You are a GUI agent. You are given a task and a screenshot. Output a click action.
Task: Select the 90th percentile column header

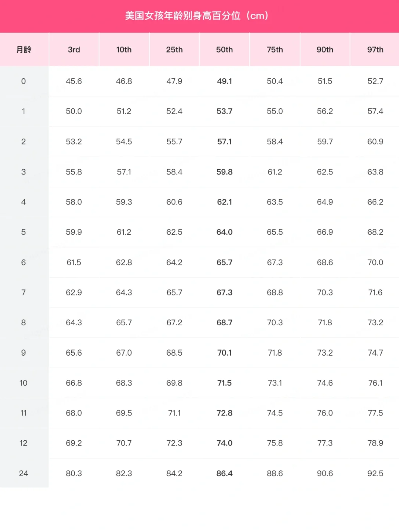point(325,50)
